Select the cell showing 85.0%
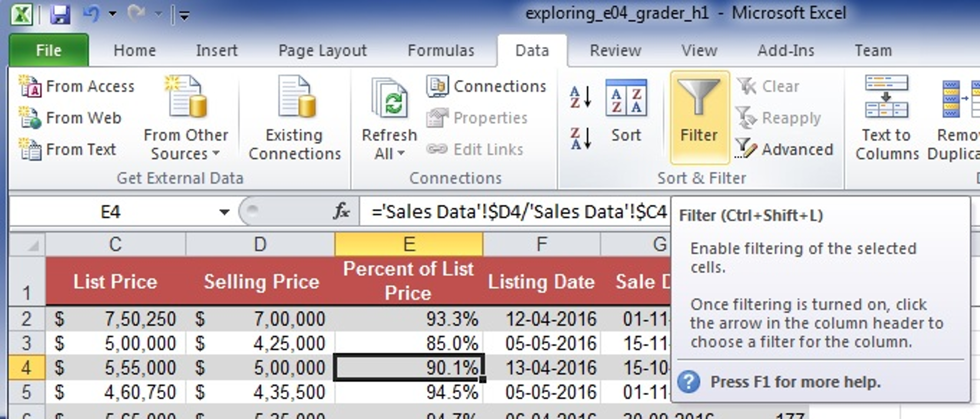This screenshot has height=419, width=980. [409, 343]
